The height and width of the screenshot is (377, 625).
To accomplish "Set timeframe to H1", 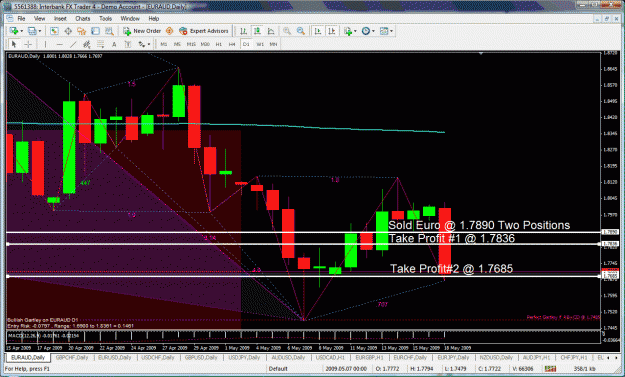I will 218,44.
